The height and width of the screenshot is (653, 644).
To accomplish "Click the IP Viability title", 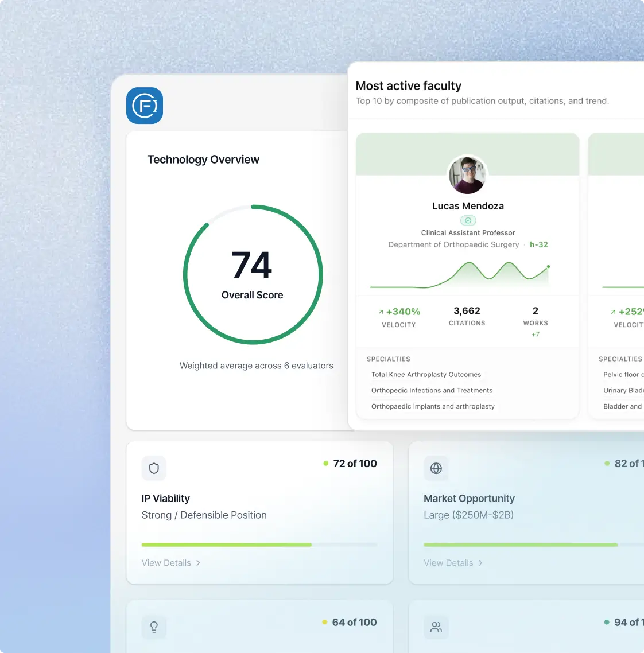I will pos(166,499).
